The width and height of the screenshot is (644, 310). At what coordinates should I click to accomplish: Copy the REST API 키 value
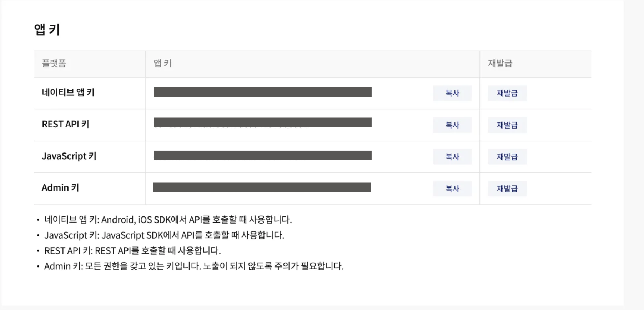[452, 125]
